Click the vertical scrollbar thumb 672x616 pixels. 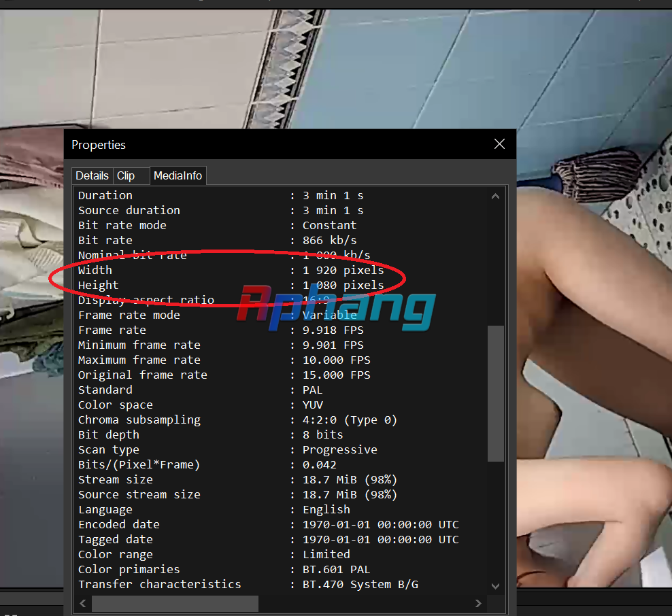pos(495,393)
